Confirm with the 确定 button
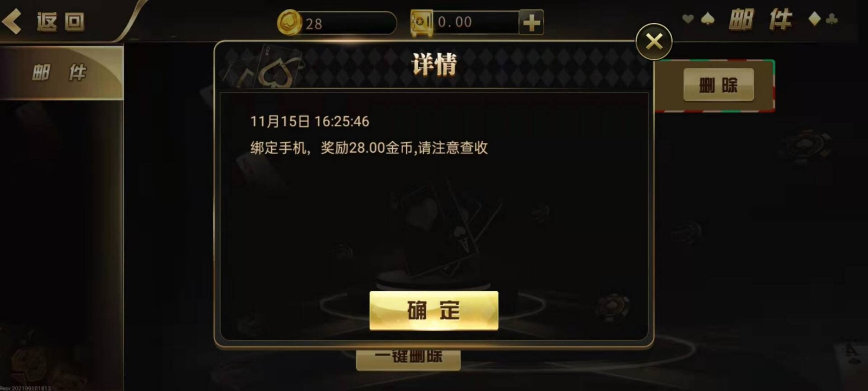This screenshot has height=391, width=868. point(433,311)
